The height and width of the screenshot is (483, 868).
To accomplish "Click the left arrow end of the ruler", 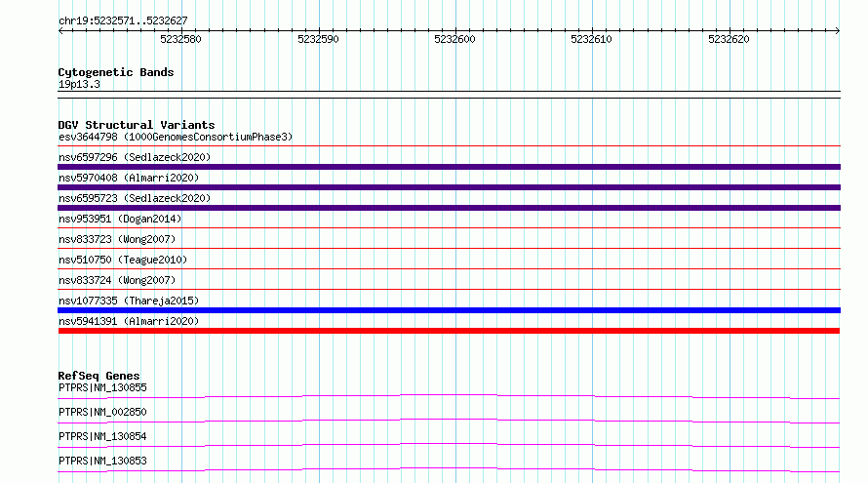I will (x=60, y=30).
